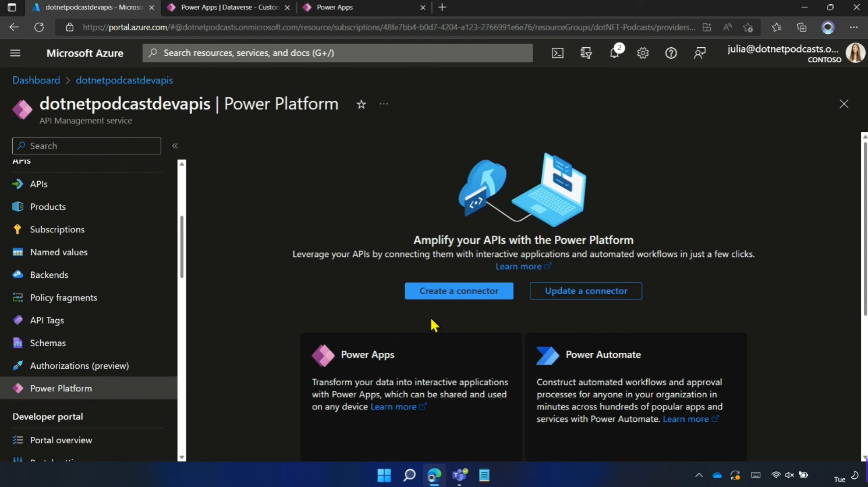868x487 pixels.
Task: Collapse the left sidebar menu
Action: point(175,146)
